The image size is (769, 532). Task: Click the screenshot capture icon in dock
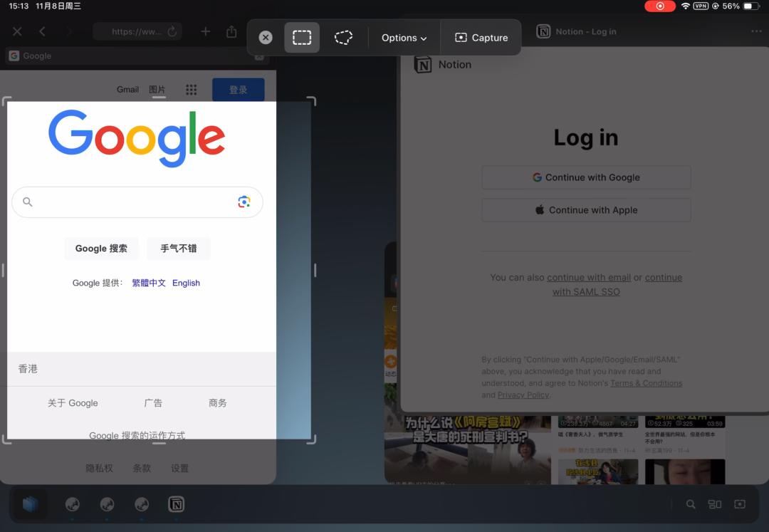click(740, 504)
